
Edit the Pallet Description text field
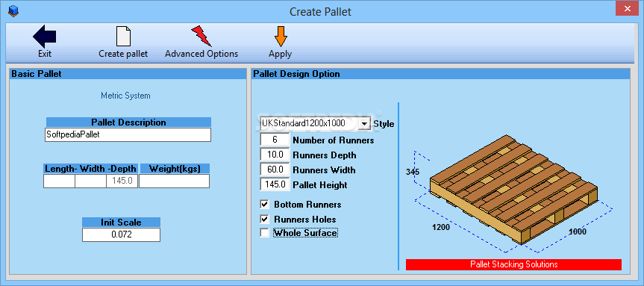coord(128,134)
